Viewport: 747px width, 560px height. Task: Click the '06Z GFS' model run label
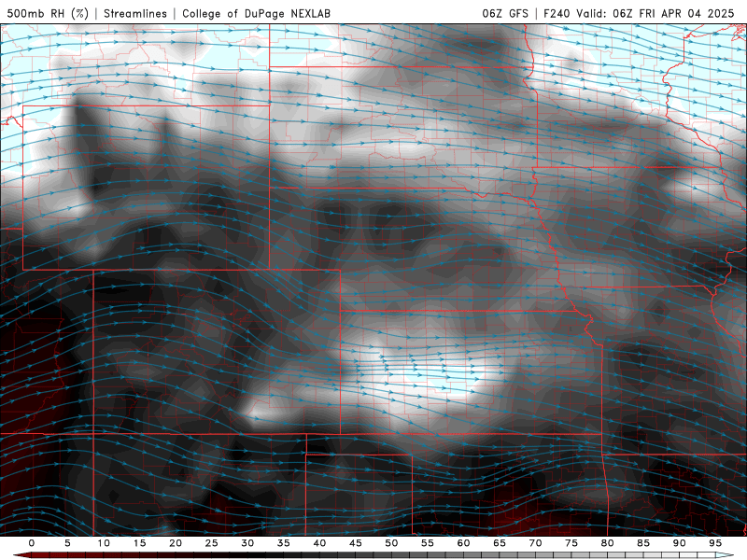505,13
